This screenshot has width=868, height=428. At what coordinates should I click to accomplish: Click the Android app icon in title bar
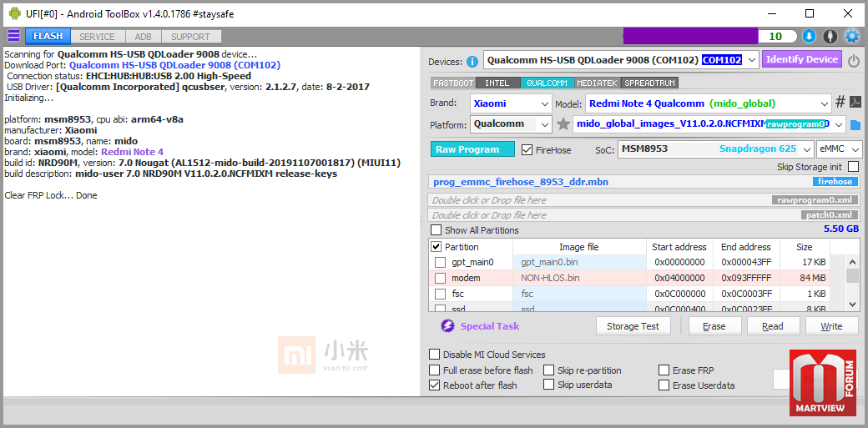point(14,13)
